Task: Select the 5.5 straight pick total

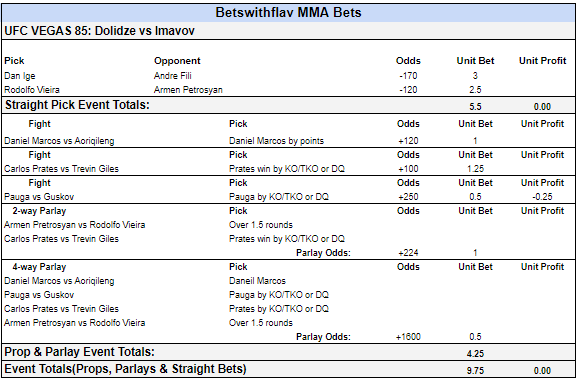Action: pyautogui.click(x=475, y=107)
